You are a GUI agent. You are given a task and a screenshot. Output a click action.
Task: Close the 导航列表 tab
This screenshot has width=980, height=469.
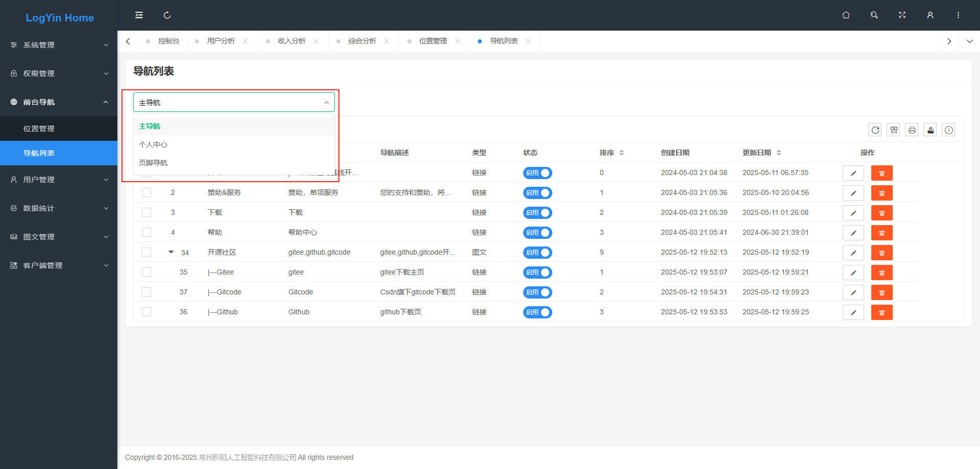tap(528, 41)
